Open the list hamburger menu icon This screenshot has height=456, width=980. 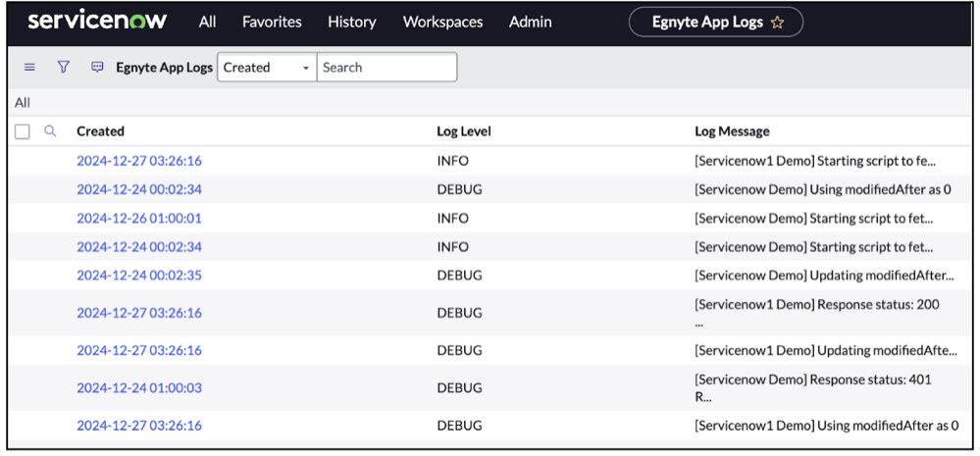click(29, 67)
